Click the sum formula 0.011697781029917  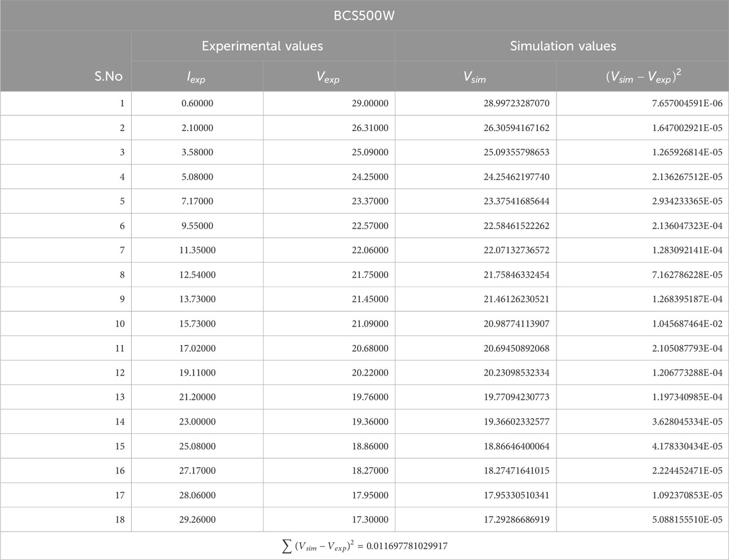[x=364, y=546]
